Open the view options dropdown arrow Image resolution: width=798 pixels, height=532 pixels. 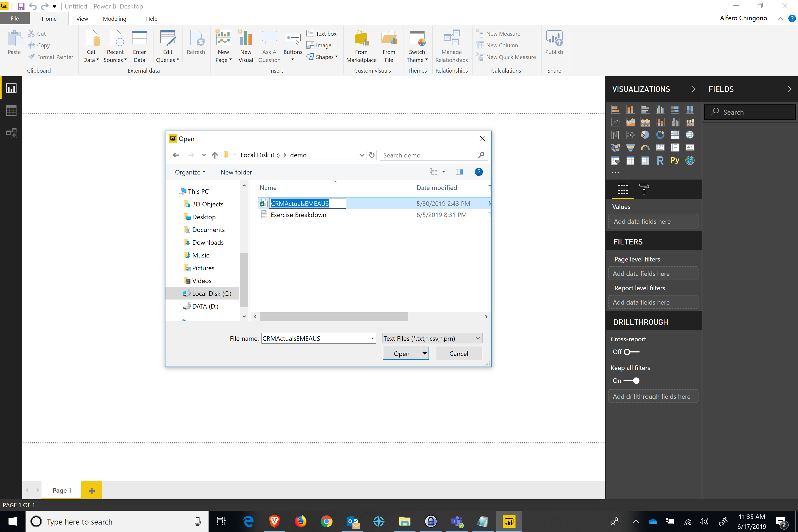tap(443, 172)
